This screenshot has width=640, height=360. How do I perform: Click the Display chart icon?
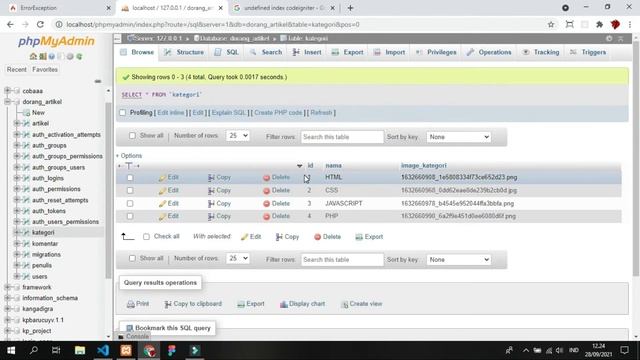point(284,304)
